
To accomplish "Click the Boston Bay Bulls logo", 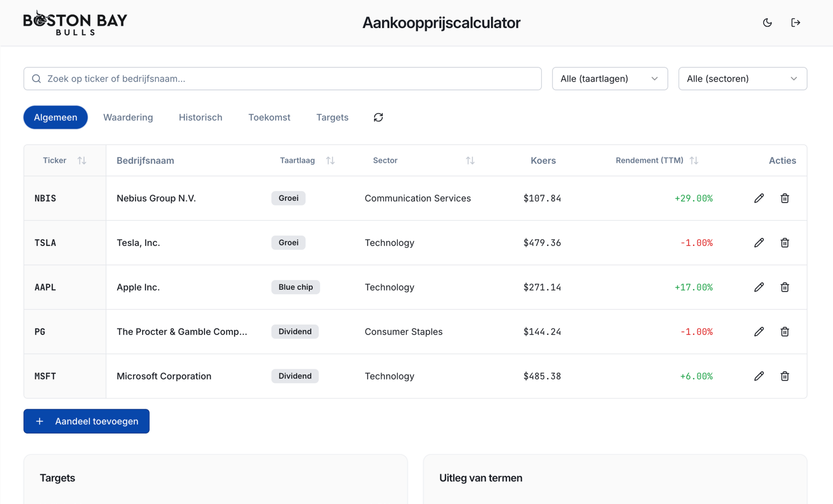I will (x=75, y=22).
